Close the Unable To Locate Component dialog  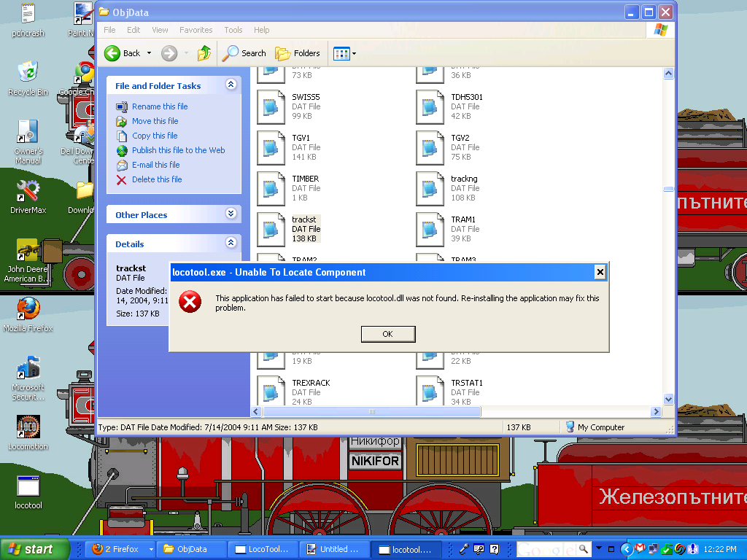(x=600, y=272)
